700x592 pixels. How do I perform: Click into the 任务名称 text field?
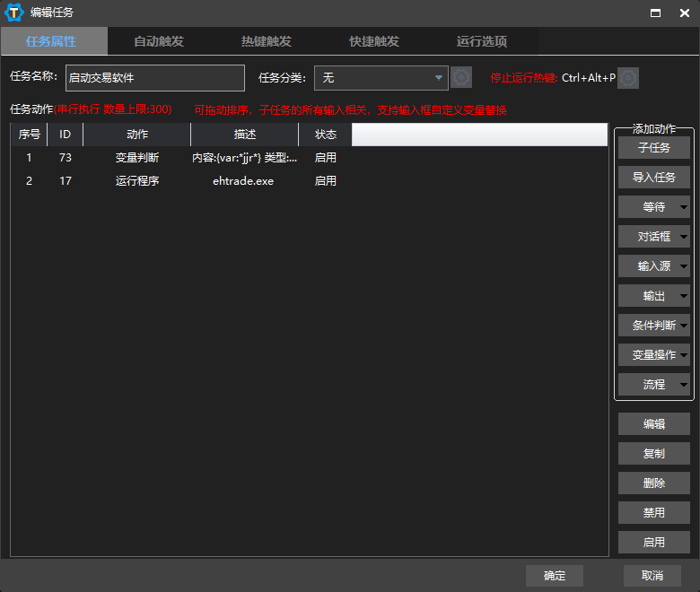pos(154,78)
